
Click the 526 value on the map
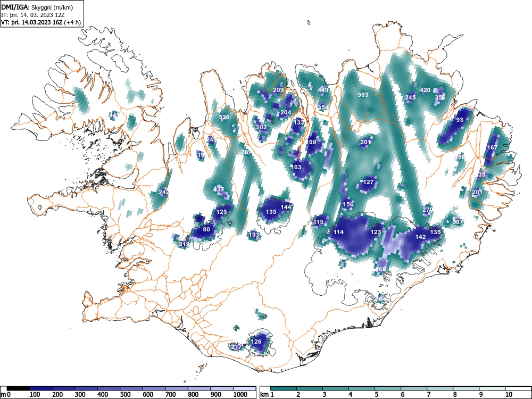[x=224, y=117]
